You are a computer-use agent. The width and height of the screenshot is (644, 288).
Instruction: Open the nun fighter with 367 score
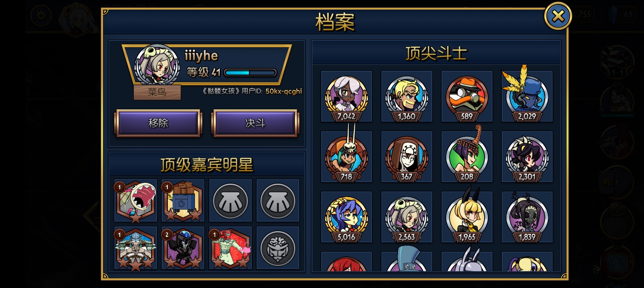tap(407, 156)
